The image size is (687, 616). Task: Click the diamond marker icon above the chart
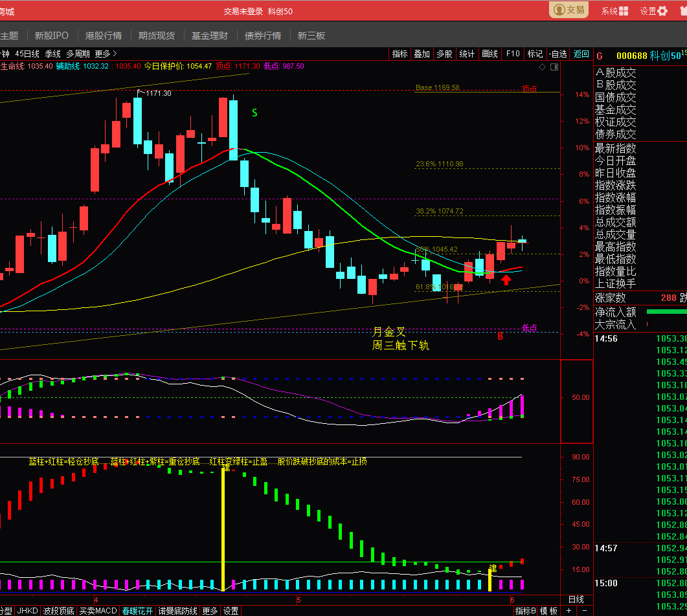tap(543, 67)
